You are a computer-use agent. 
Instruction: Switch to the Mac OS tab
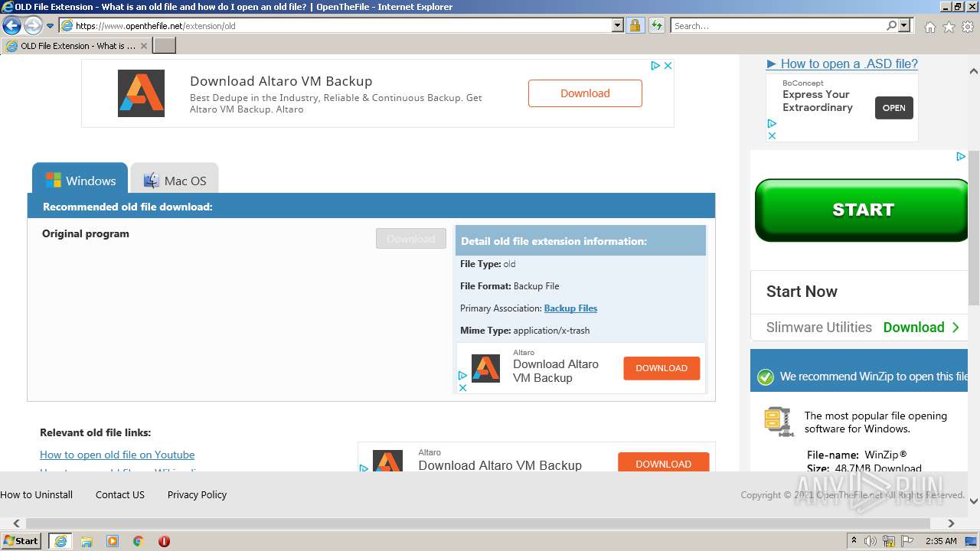click(x=175, y=179)
